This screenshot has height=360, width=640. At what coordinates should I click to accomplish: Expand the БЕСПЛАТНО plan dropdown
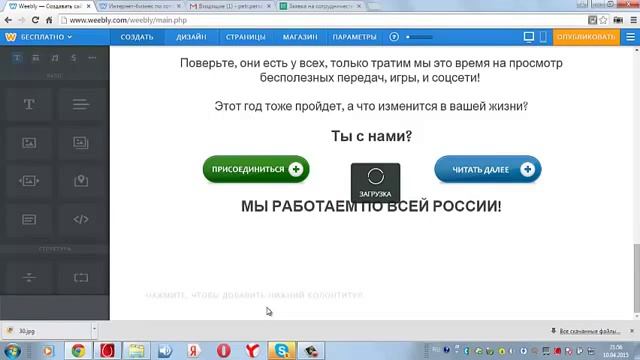[x=46, y=37]
